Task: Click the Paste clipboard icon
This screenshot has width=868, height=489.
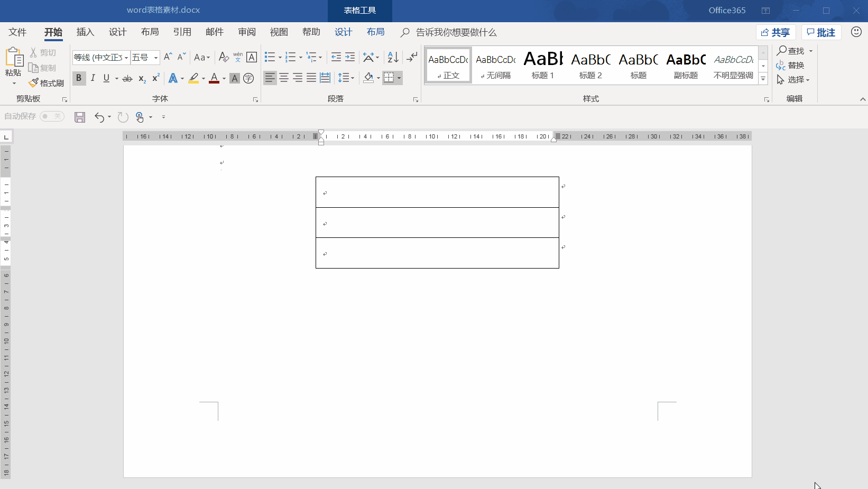Action: [14, 57]
